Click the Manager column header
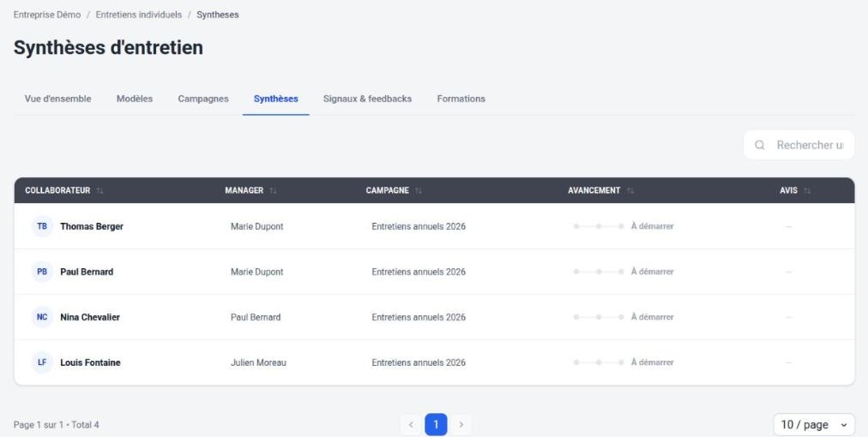This screenshot has height=437, width=868. (244, 190)
